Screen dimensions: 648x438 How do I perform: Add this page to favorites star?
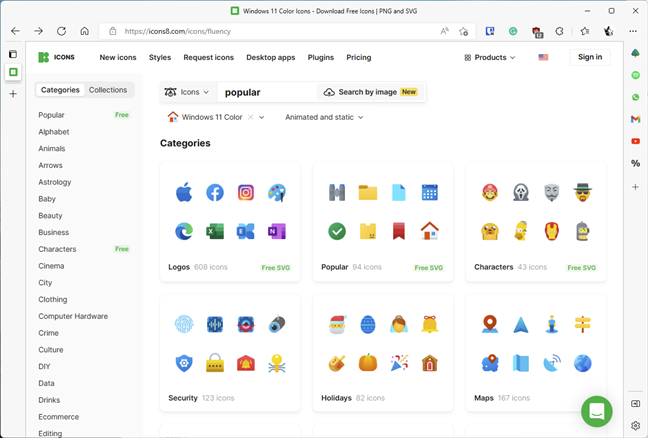[x=463, y=31]
